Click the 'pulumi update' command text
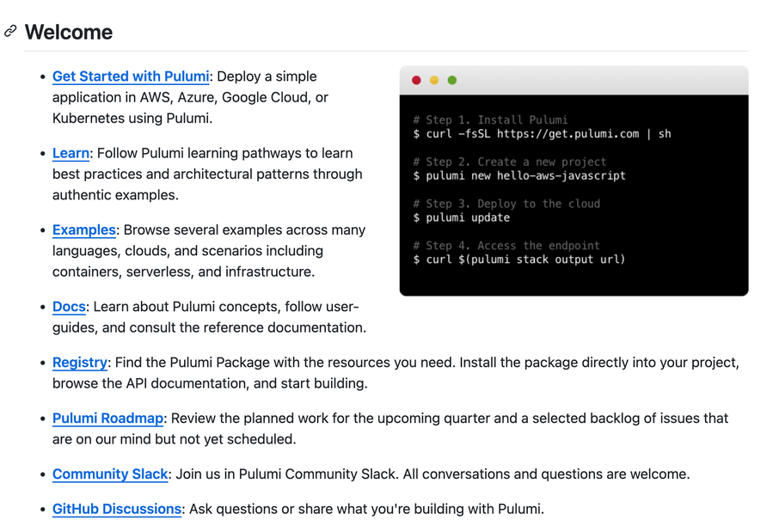Screen dimensions: 773x532 (x=462, y=217)
